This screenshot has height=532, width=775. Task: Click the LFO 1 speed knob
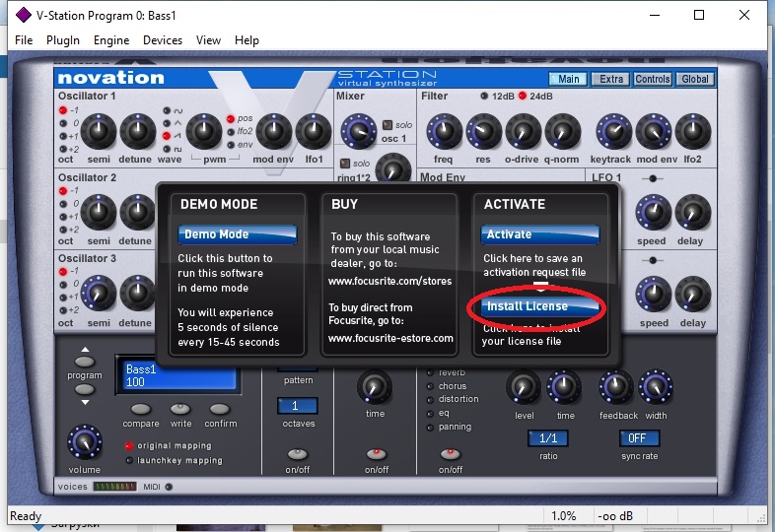[654, 213]
